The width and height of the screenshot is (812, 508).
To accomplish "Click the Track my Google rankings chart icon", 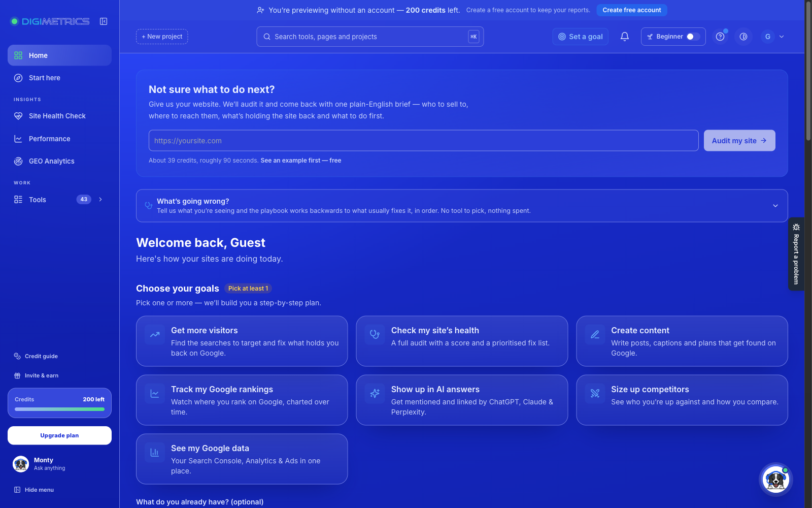I will (x=155, y=394).
